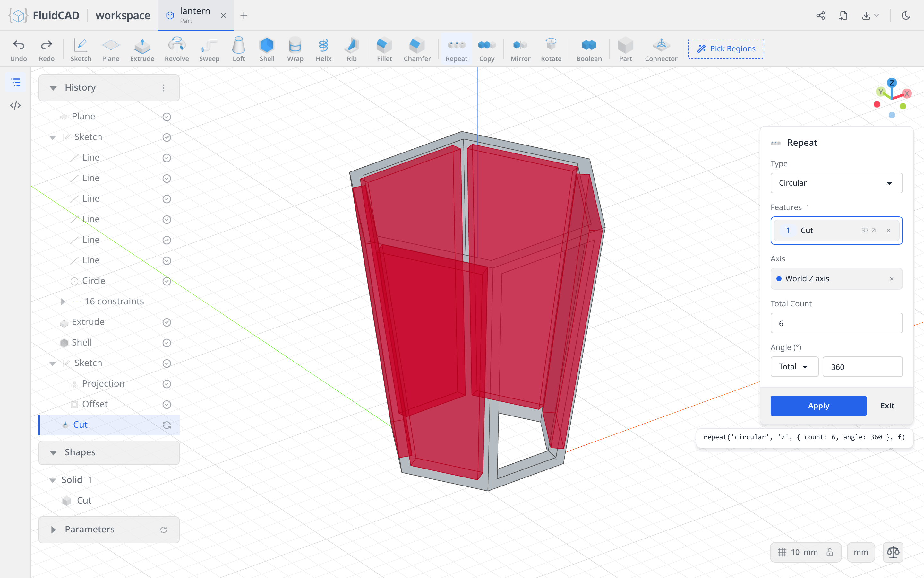Expand the 16 constraints node
Screen dimensions: 924x578
coord(63,302)
